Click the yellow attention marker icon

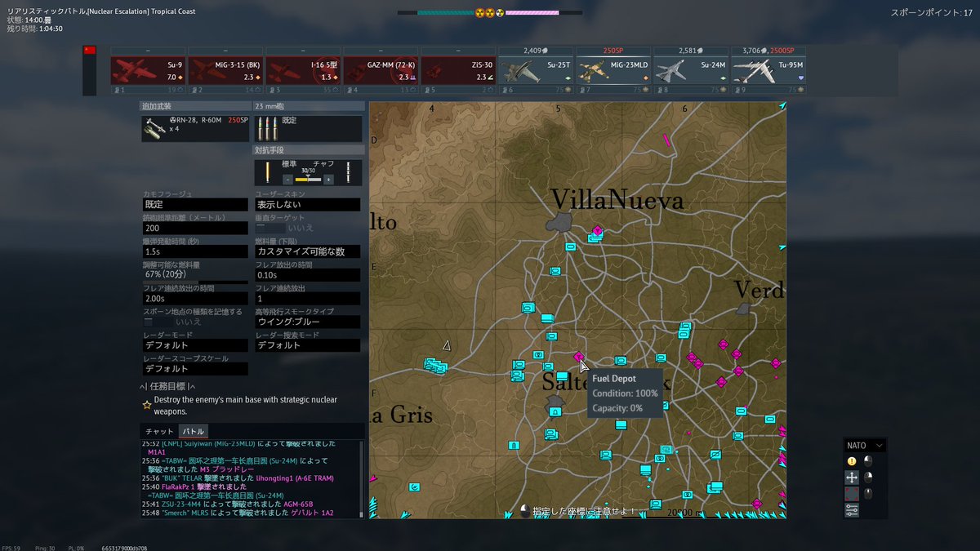(852, 461)
